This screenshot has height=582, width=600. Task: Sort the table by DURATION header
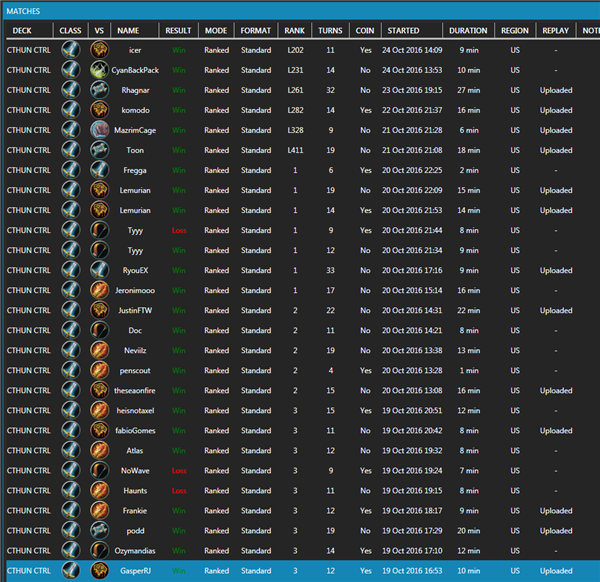click(x=468, y=31)
